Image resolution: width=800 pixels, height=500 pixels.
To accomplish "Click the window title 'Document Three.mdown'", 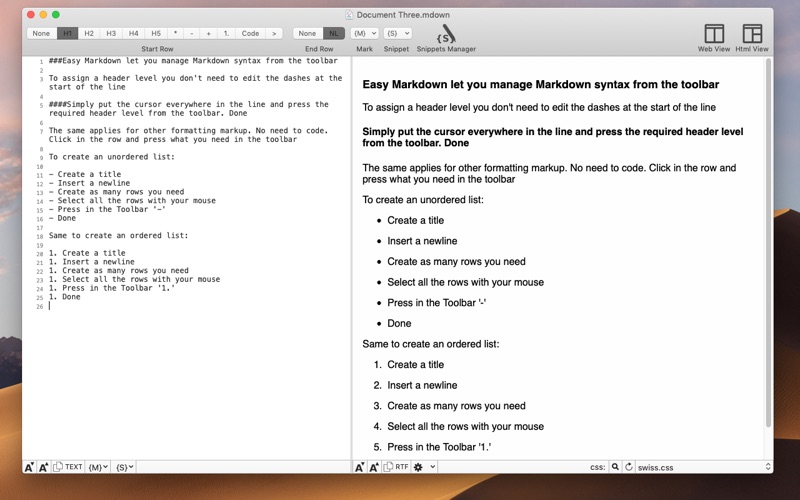I will 403,15.
